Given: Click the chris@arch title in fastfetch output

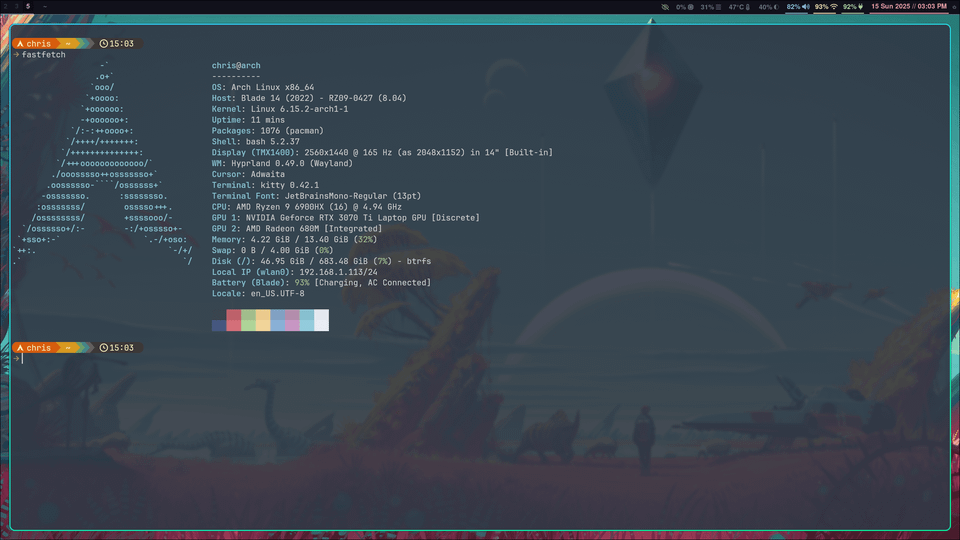Looking at the screenshot, I should click(236, 66).
